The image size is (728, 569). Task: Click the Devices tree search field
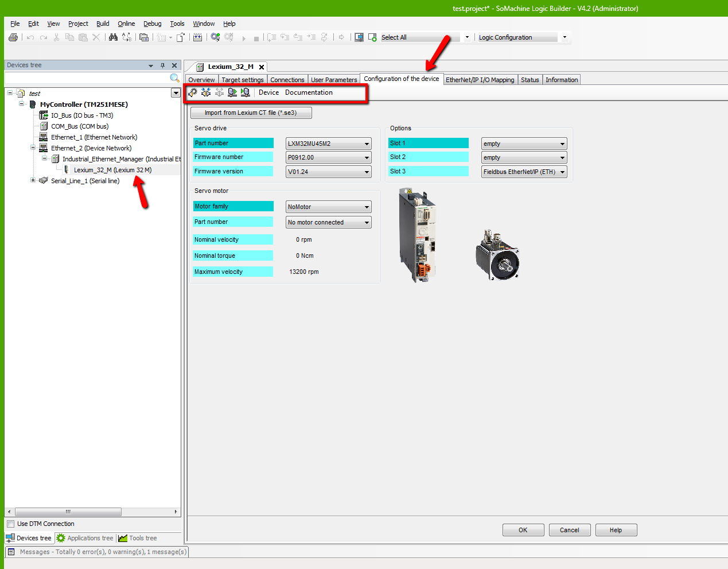point(87,78)
